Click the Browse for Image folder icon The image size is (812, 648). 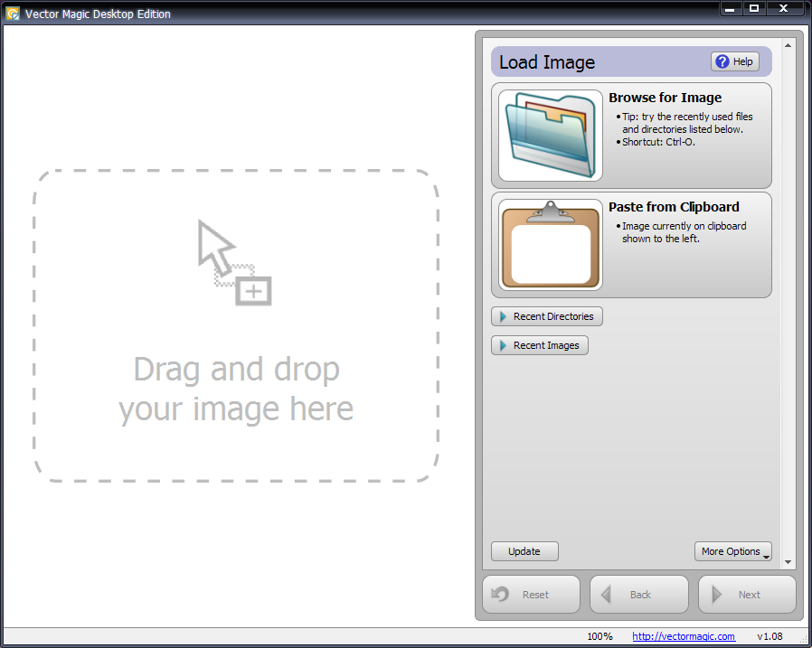(x=551, y=136)
